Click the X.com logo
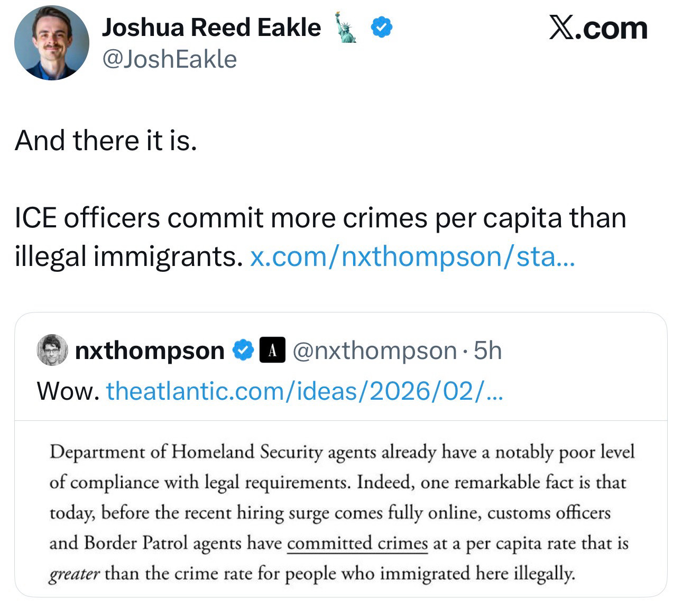The width and height of the screenshot is (682, 616). [598, 28]
